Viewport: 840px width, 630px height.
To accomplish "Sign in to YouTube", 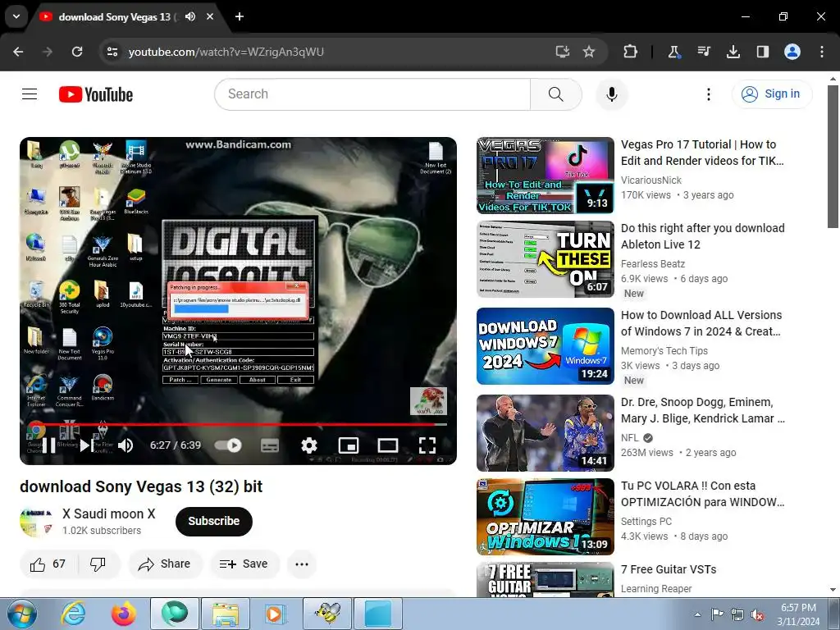I will click(771, 94).
